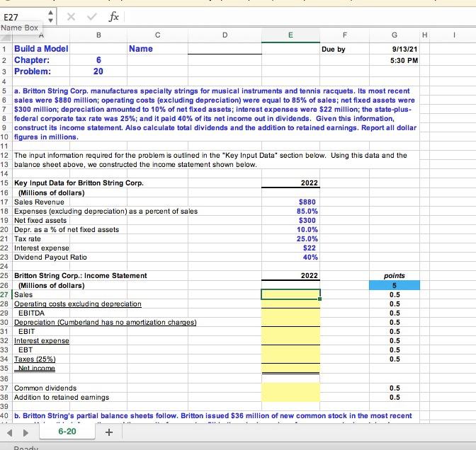Open the insert function fx icon
476x450 pixels.
point(113,16)
